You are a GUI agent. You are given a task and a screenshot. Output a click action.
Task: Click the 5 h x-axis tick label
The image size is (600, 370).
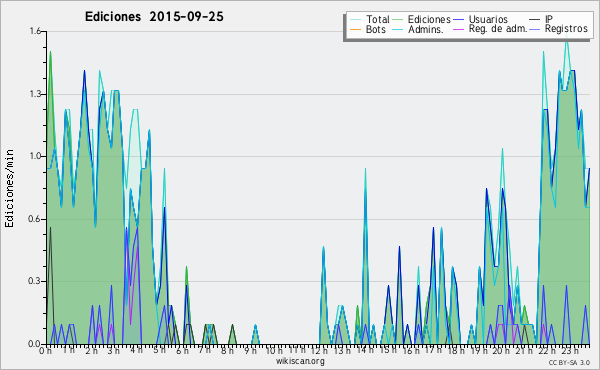point(159,350)
